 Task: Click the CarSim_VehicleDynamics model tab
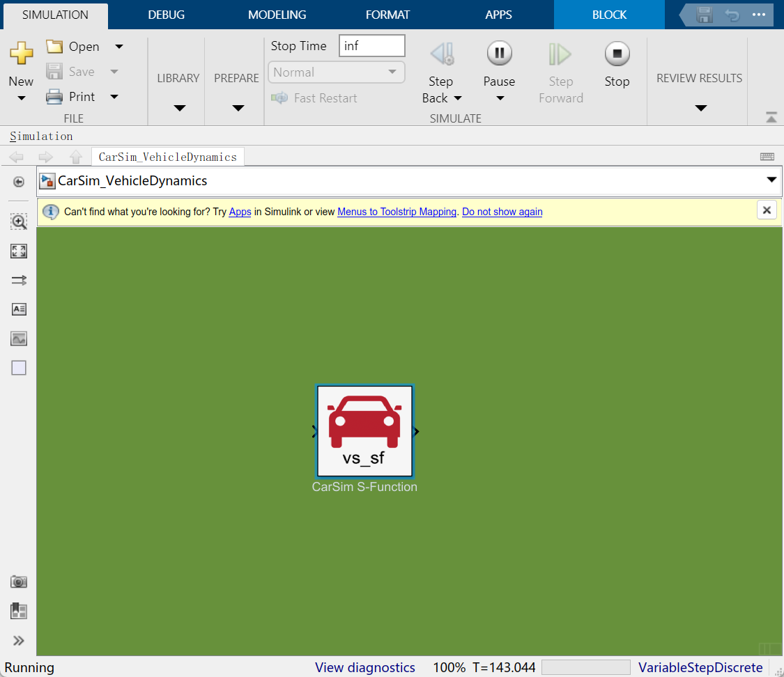[167, 157]
